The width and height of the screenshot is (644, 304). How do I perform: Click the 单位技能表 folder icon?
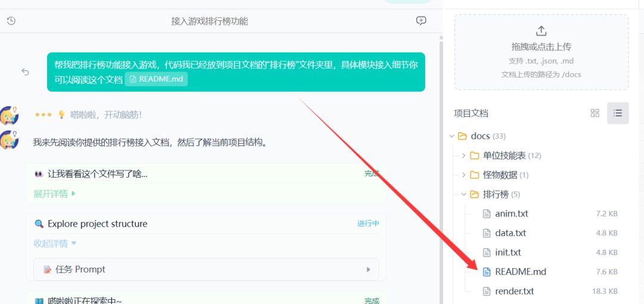click(x=475, y=156)
